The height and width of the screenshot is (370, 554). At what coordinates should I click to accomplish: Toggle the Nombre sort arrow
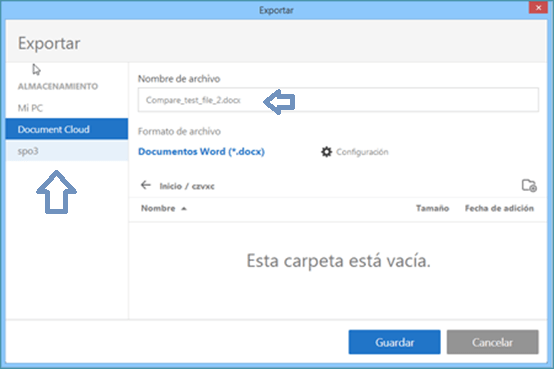click(x=184, y=209)
